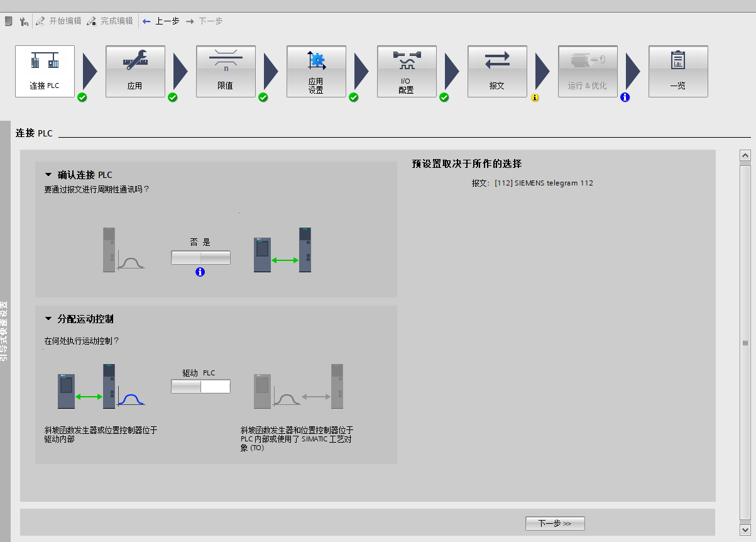This screenshot has height=542, width=756.
Task: Click the blue info icon under 否/是 switch
Action: (200, 272)
